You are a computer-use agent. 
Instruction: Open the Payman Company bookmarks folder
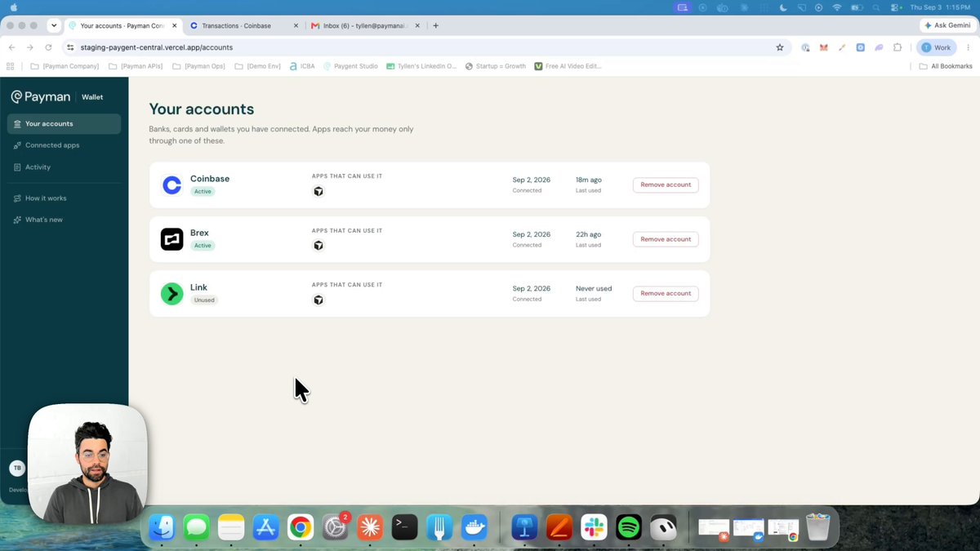[65, 66]
